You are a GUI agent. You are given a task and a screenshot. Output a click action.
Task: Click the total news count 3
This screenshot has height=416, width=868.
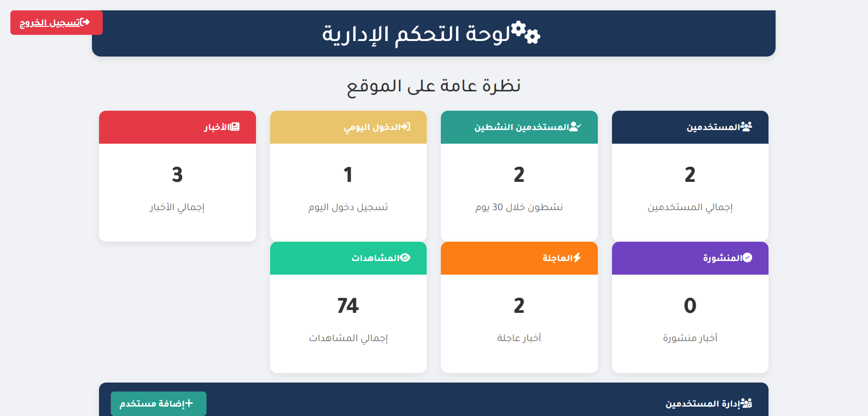[x=177, y=175]
